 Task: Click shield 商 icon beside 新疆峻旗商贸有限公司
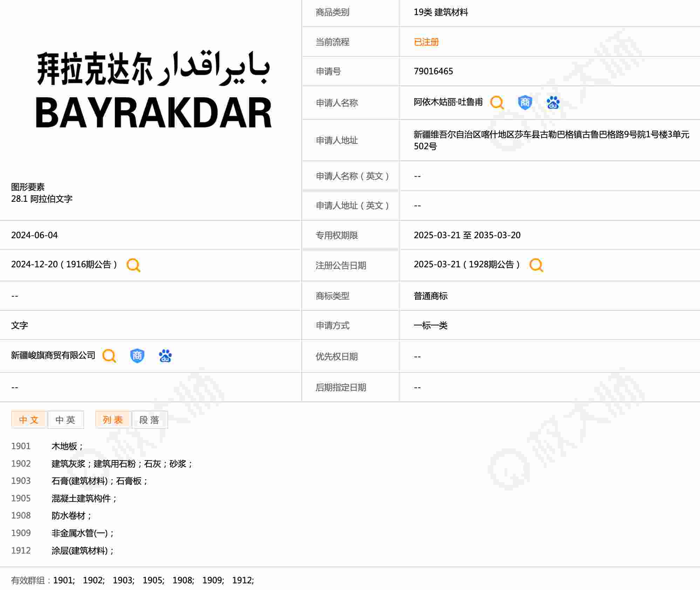click(x=137, y=356)
